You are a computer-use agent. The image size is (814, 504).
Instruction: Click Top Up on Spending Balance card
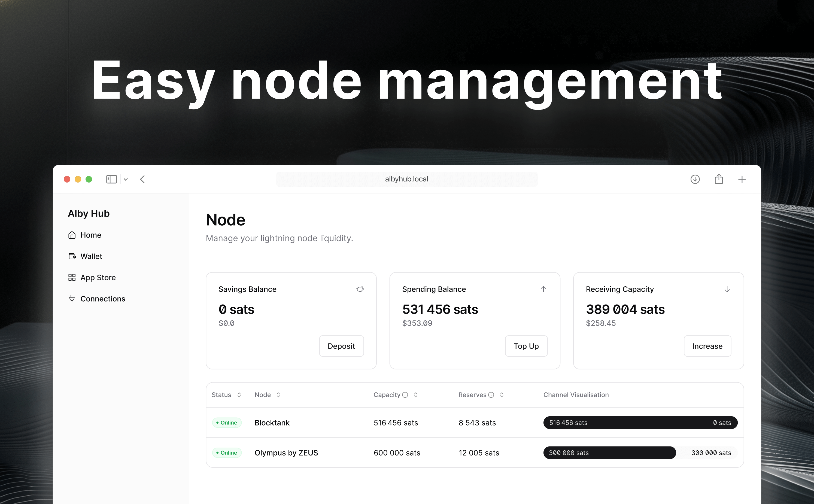526,346
